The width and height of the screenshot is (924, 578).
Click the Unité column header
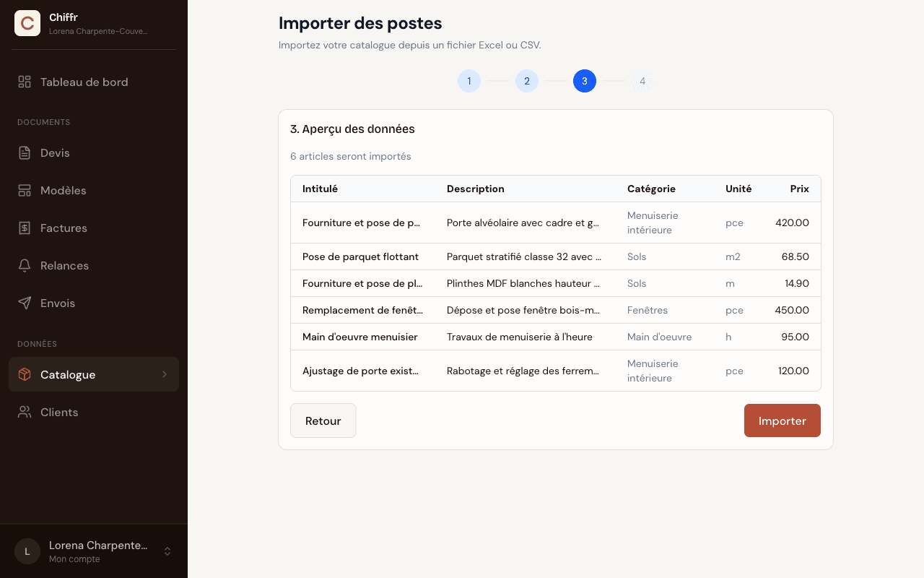coord(738,189)
